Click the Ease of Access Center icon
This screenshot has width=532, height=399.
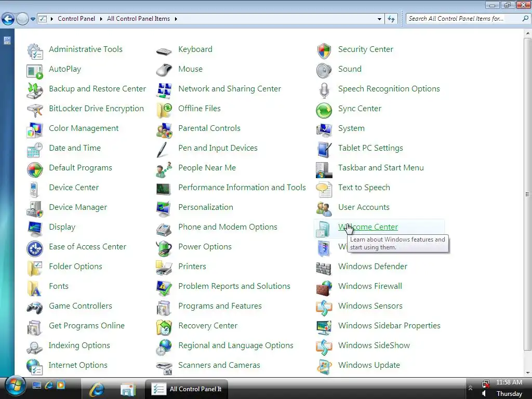pyautogui.click(x=35, y=249)
